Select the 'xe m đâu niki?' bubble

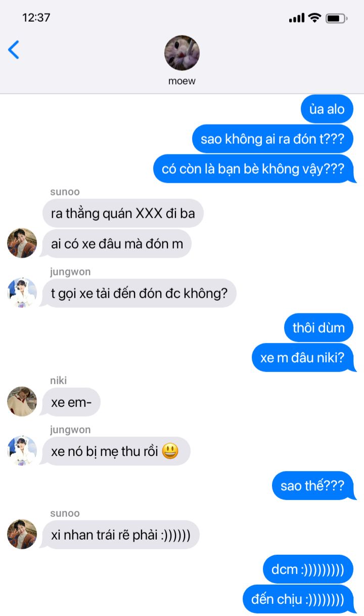[304, 357]
